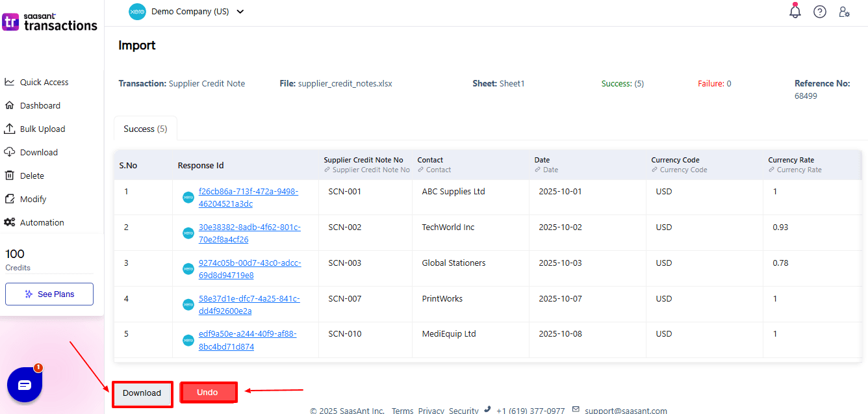The width and height of the screenshot is (868, 414).
Task: Click Xero icon next to SCN-010 response
Action: tap(188, 340)
